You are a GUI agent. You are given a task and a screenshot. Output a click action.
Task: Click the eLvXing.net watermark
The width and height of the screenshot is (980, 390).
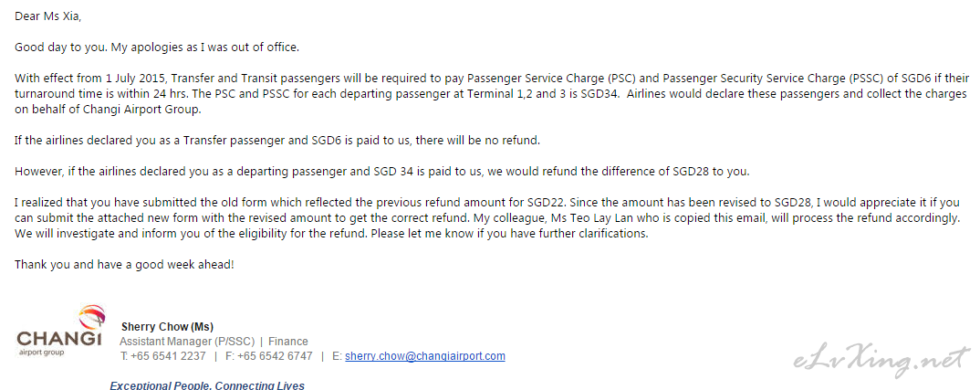(x=881, y=359)
